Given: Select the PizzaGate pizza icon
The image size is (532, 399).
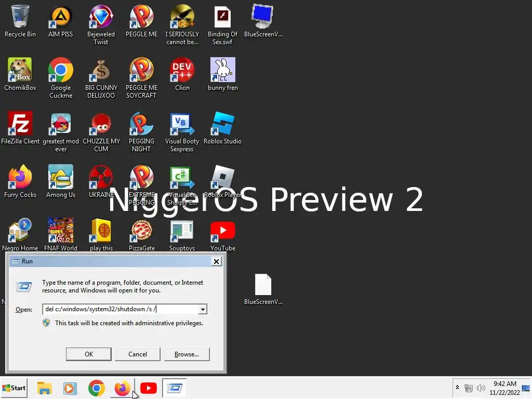Looking at the screenshot, I should pos(142,235).
